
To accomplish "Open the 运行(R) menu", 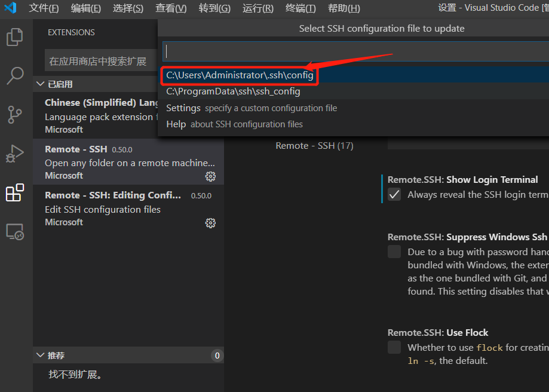I will (x=258, y=8).
